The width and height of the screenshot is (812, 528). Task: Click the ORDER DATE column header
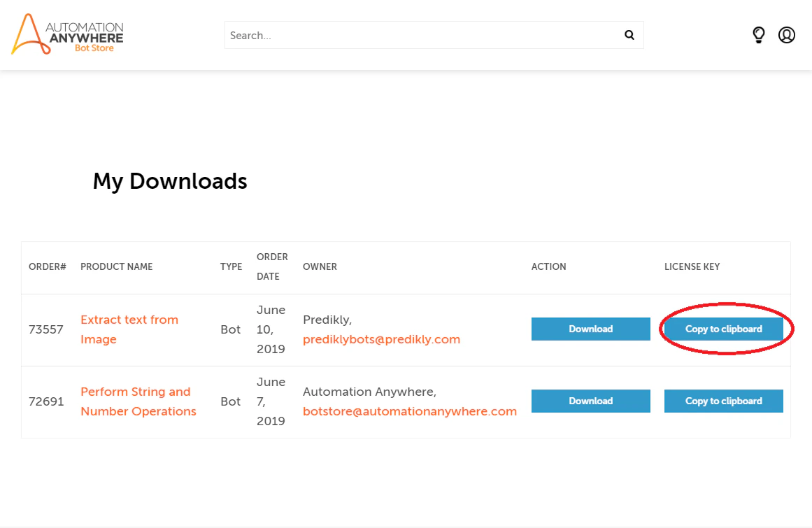pyautogui.click(x=272, y=266)
